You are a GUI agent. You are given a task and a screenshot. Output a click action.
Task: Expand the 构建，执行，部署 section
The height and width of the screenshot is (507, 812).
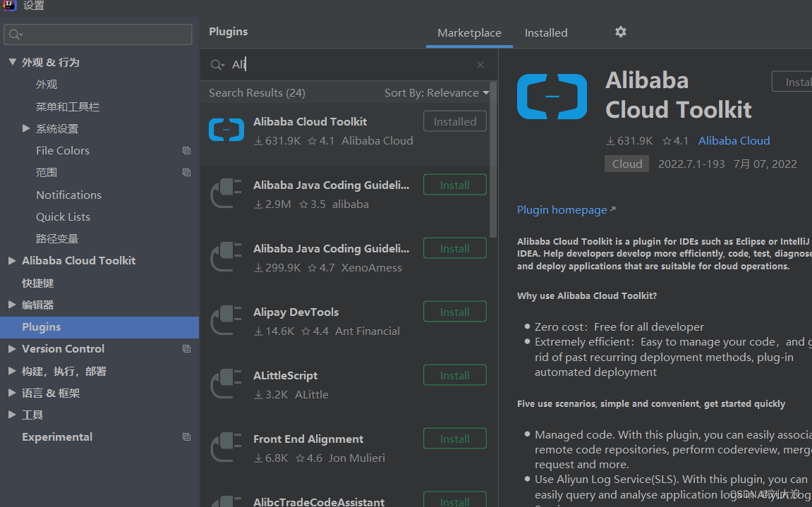[x=12, y=371]
